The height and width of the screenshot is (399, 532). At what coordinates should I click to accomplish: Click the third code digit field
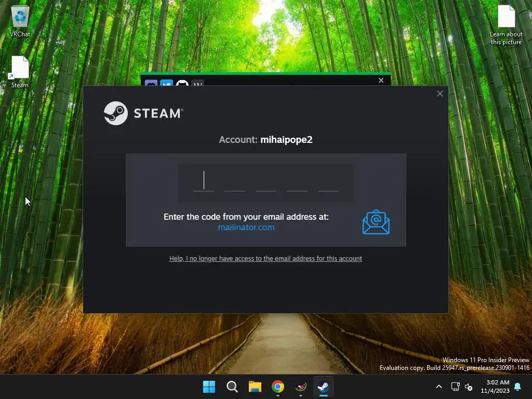(266, 181)
